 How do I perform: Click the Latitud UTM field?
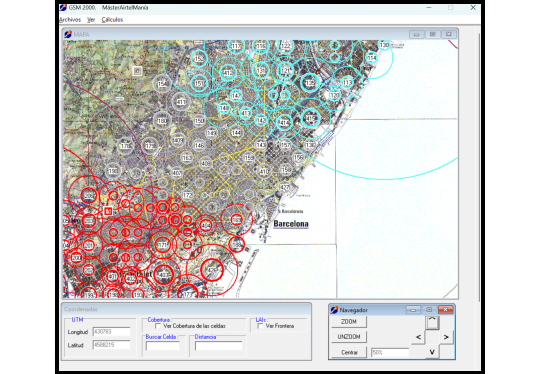tap(112, 345)
